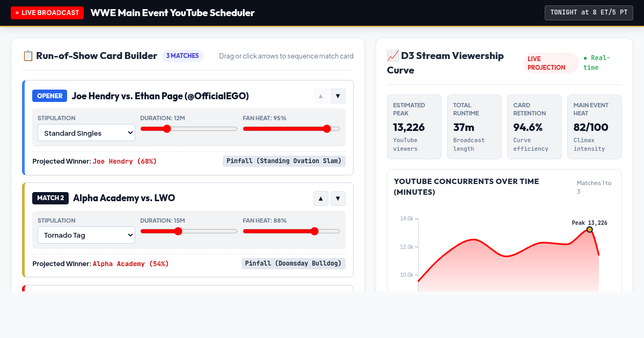Adjust the opener match Duration 12M slider

(x=189, y=129)
